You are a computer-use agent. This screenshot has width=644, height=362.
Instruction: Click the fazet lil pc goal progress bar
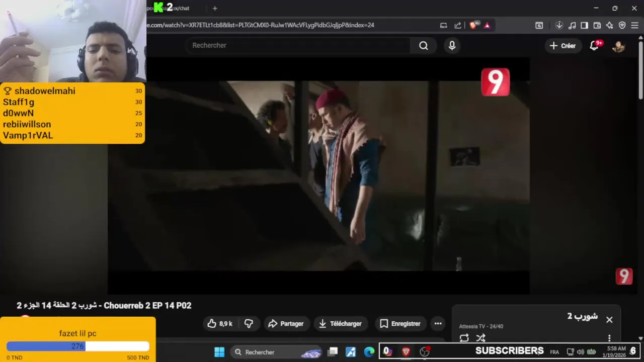[x=78, y=346]
